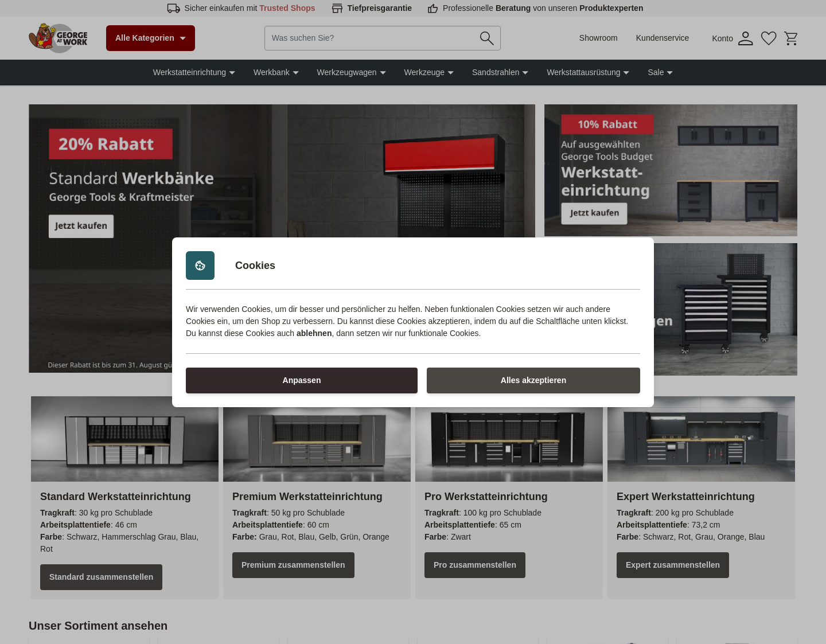Click Anpassen in cookie dialog
The width and height of the screenshot is (826, 644).
coord(302,380)
